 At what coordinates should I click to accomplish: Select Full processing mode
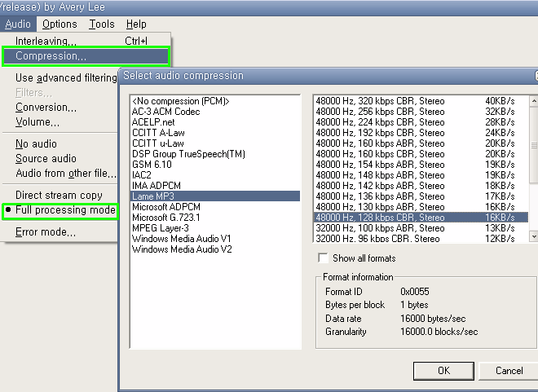tap(61, 210)
